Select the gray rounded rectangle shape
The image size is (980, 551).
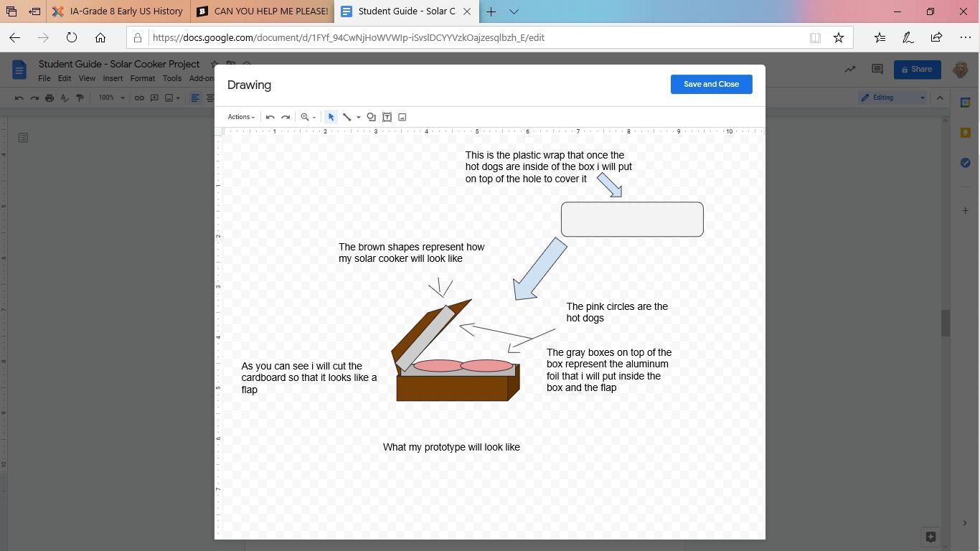point(632,219)
